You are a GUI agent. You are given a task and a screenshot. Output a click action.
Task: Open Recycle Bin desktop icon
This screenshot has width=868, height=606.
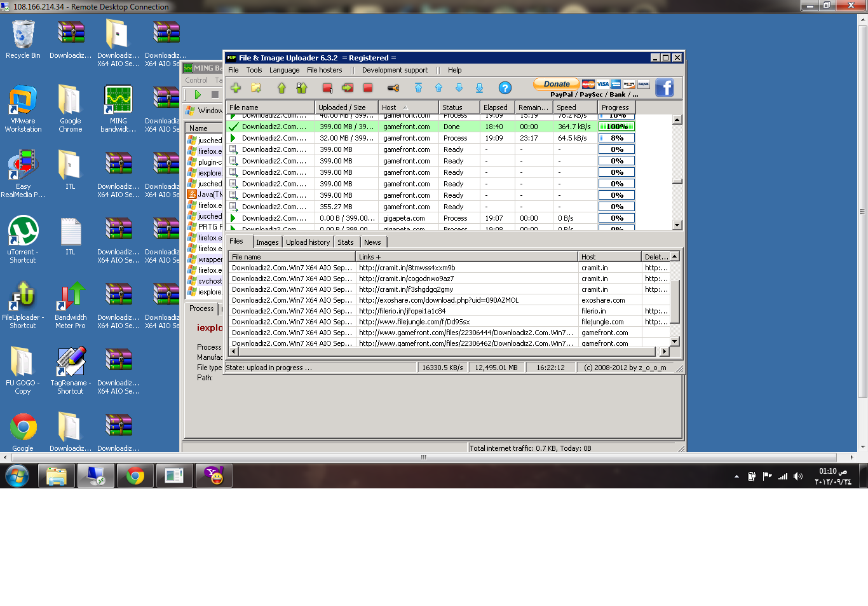23,39
